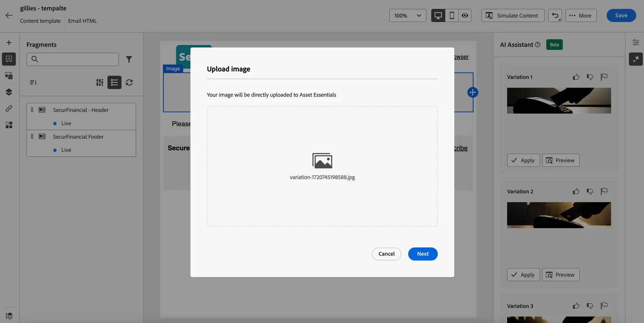Switch to mobile view
644x323 pixels.
[452, 15]
